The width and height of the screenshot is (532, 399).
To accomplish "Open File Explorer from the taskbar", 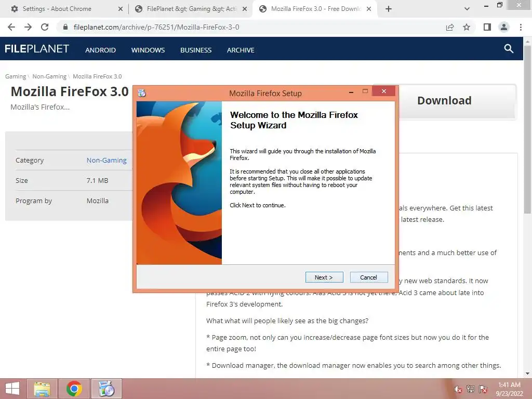I will [x=42, y=389].
